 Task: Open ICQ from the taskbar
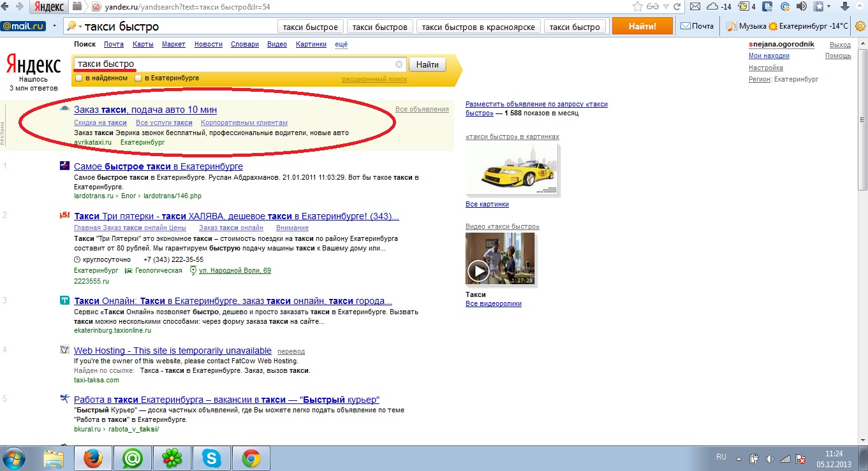tap(172, 458)
